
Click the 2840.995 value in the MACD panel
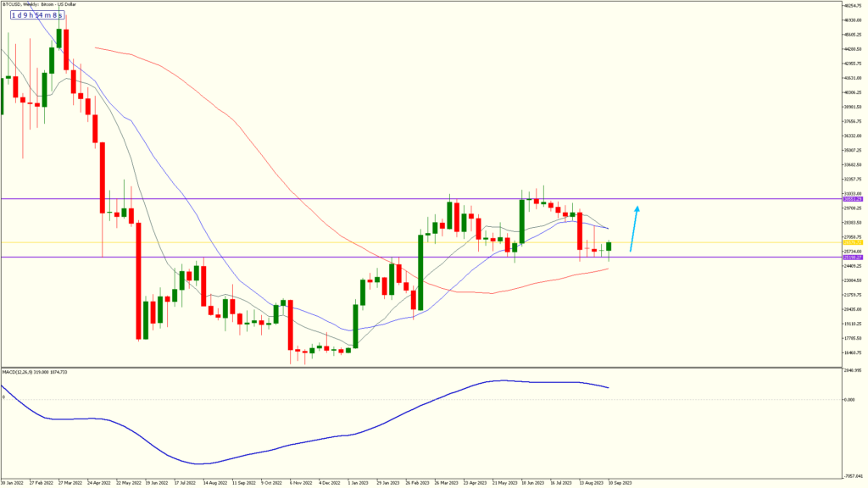click(x=854, y=370)
